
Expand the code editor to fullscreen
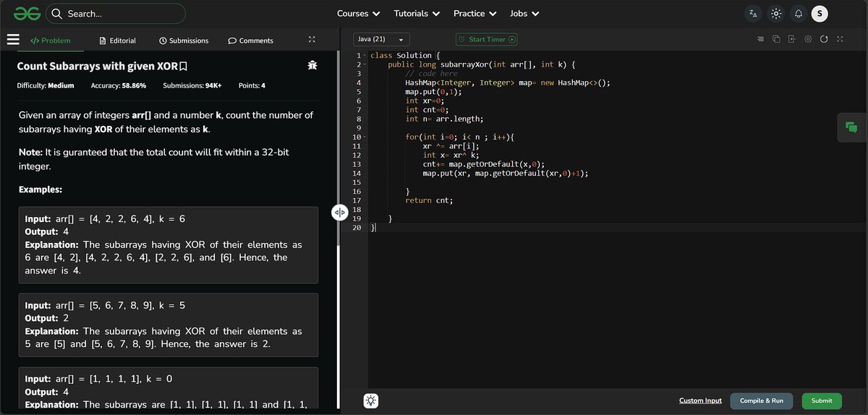(x=840, y=39)
